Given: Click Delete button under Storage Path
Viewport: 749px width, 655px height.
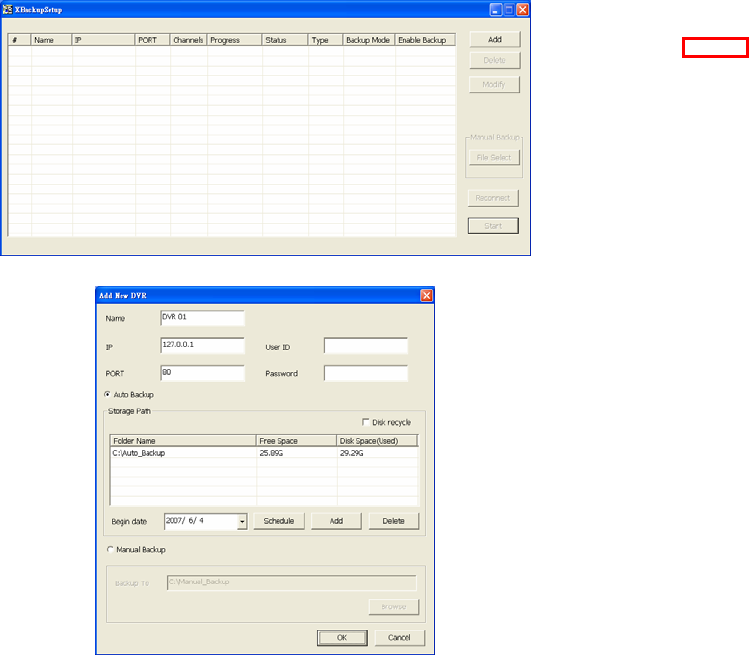Looking at the screenshot, I should coord(394,521).
